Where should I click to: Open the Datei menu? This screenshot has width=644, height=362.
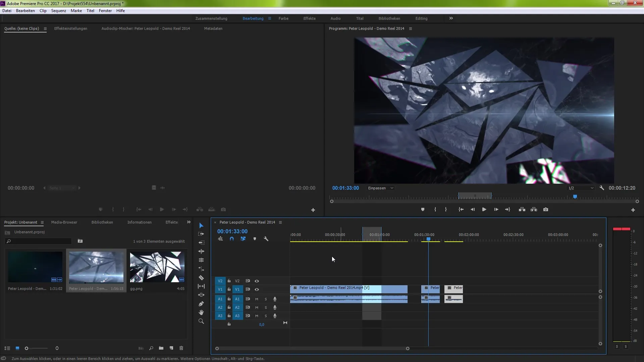coord(7,11)
